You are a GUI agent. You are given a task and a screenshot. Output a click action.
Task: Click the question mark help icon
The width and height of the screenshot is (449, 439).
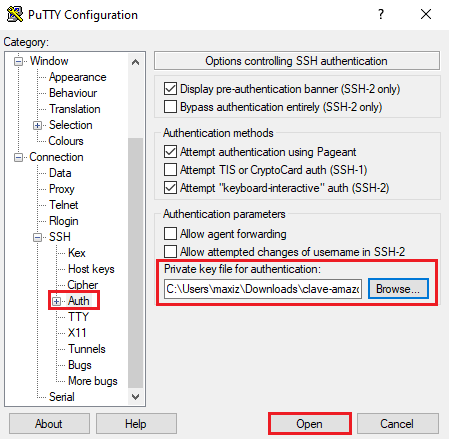point(381,14)
